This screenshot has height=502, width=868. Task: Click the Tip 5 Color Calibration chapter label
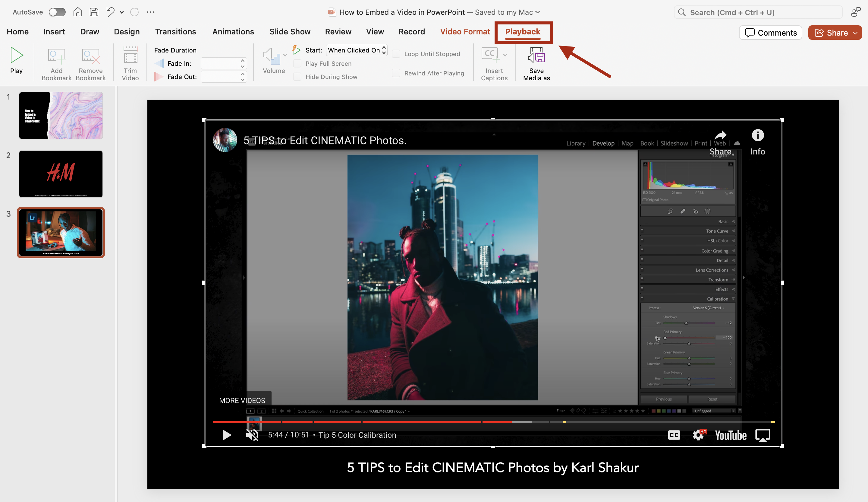(x=357, y=435)
